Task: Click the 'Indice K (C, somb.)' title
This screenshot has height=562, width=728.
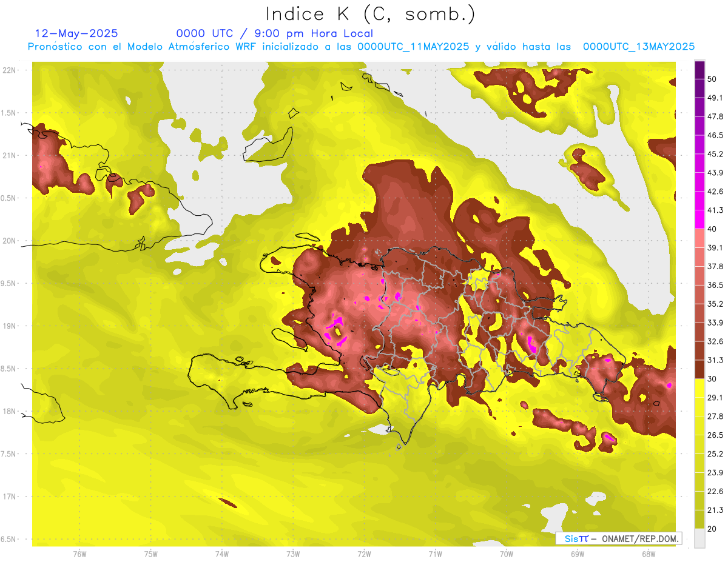Action: click(370, 14)
